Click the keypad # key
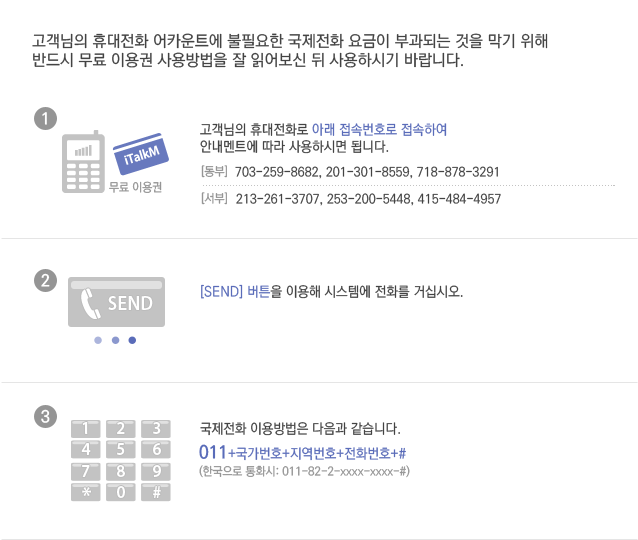Image resolution: width=638 pixels, height=540 pixels. pyautogui.click(x=156, y=492)
